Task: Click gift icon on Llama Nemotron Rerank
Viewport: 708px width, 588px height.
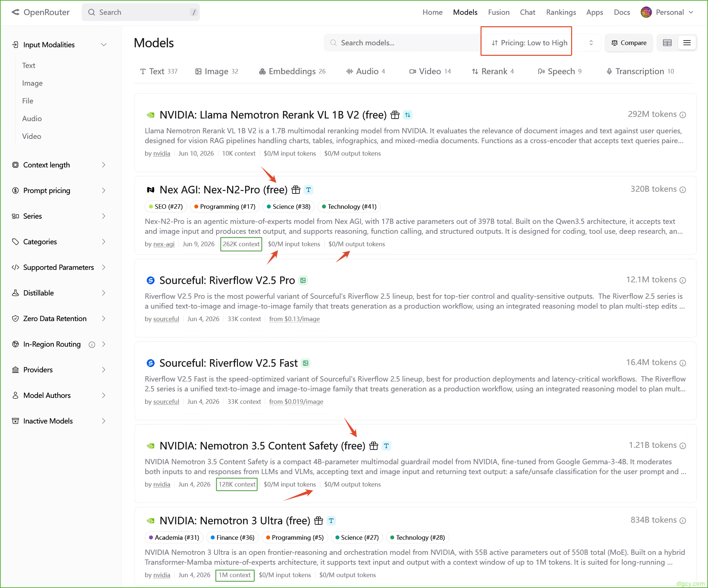Action: (x=395, y=115)
